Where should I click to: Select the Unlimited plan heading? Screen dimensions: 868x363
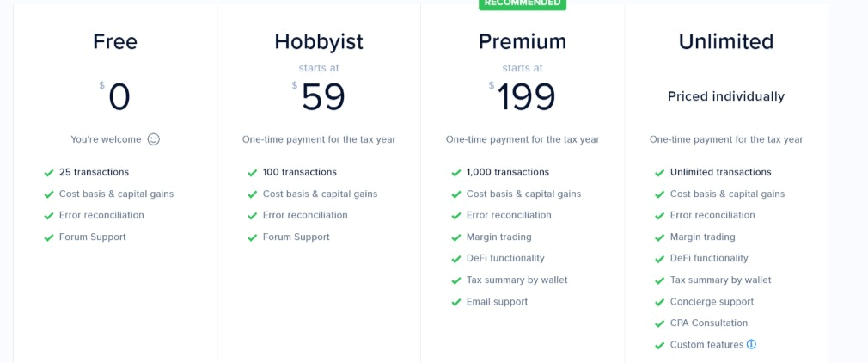coord(726,41)
